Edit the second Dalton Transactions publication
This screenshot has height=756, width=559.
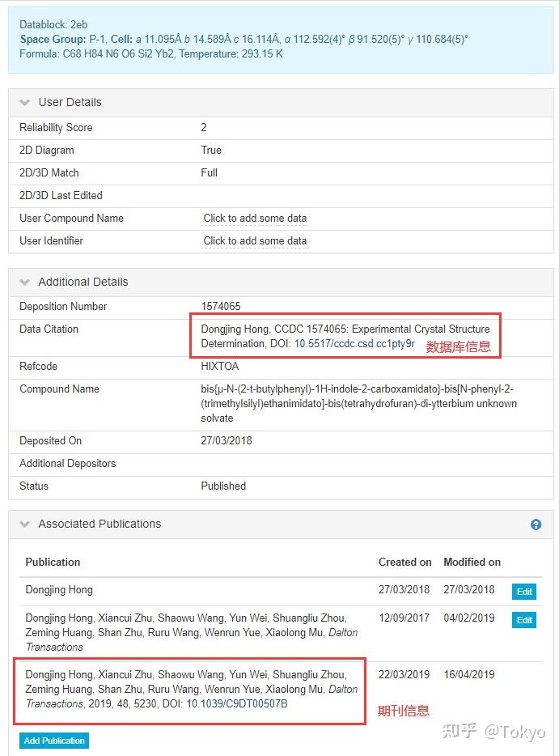524,620
